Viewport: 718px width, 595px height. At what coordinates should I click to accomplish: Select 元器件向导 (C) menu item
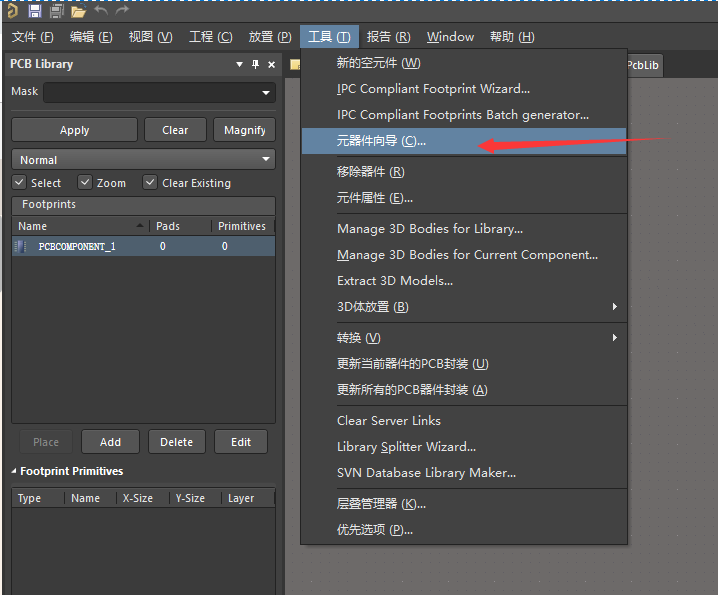pos(464,141)
